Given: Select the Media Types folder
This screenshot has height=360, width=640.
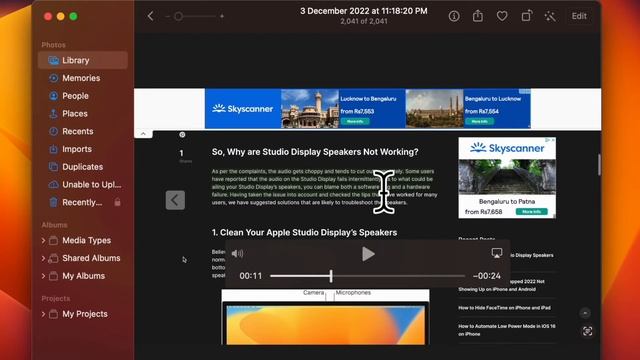Looking at the screenshot, I should coord(87,241).
